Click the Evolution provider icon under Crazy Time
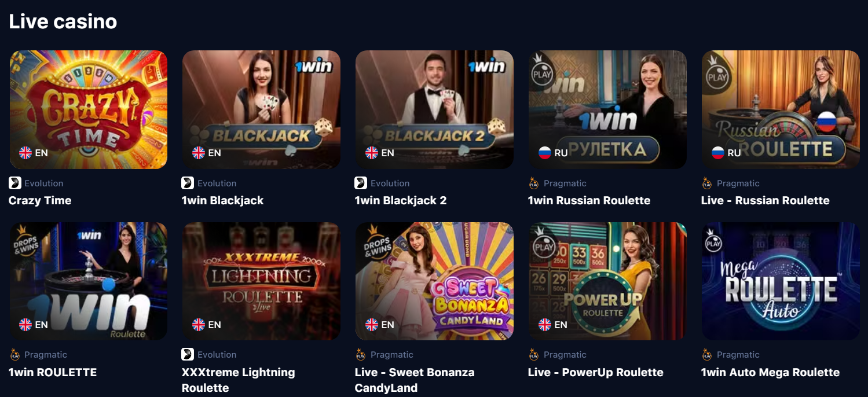The image size is (868, 397). tap(15, 183)
